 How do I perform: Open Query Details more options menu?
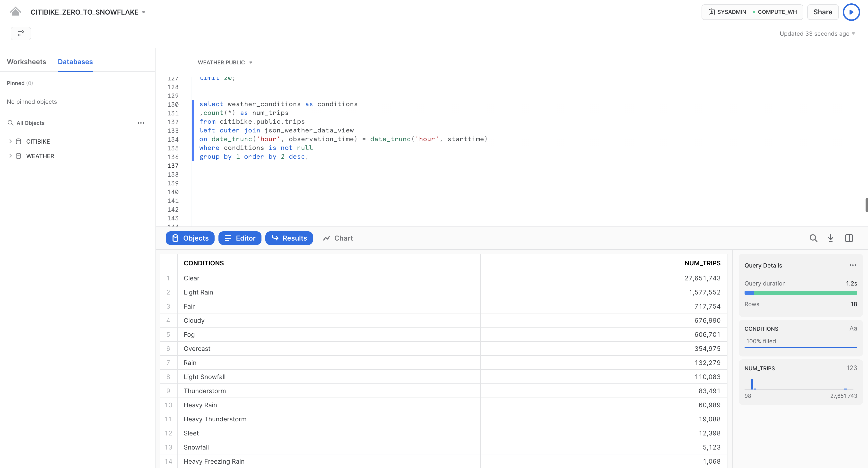(852, 265)
